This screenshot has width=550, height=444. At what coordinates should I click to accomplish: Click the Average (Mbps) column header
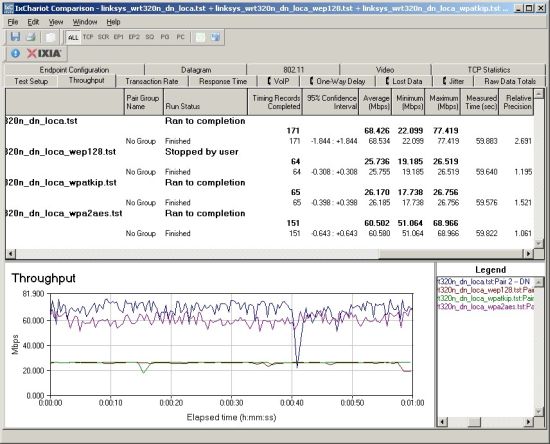coord(375,102)
